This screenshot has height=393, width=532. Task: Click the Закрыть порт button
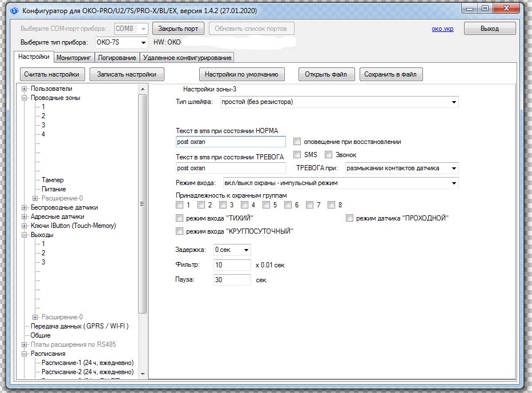178,29
